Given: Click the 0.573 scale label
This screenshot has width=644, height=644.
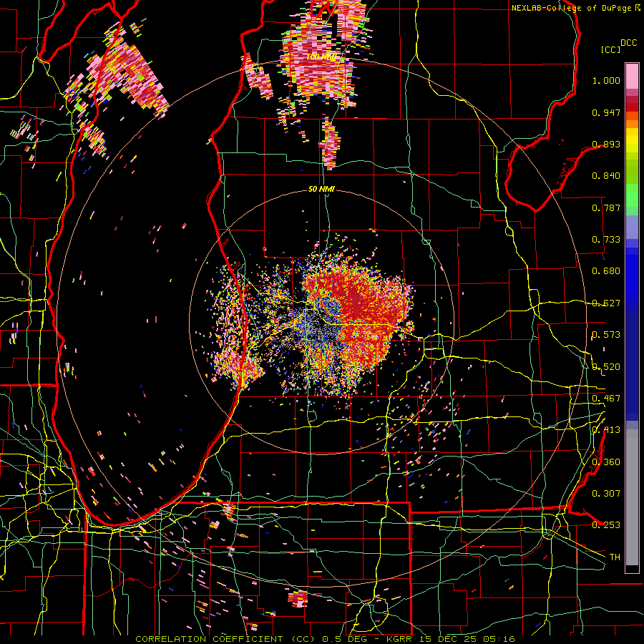Looking at the screenshot, I should click(x=606, y=335).
